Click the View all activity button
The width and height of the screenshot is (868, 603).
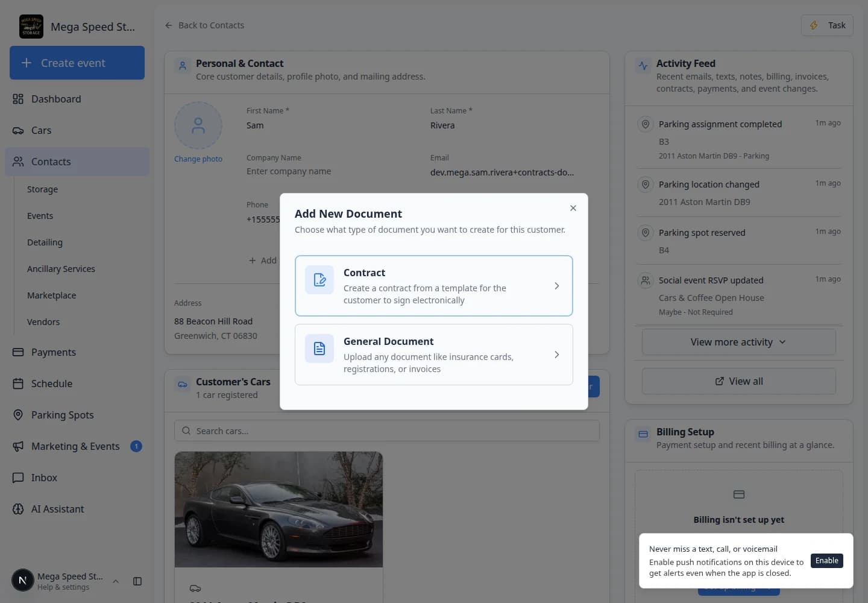pyautogui.click(x=739, y=381)
